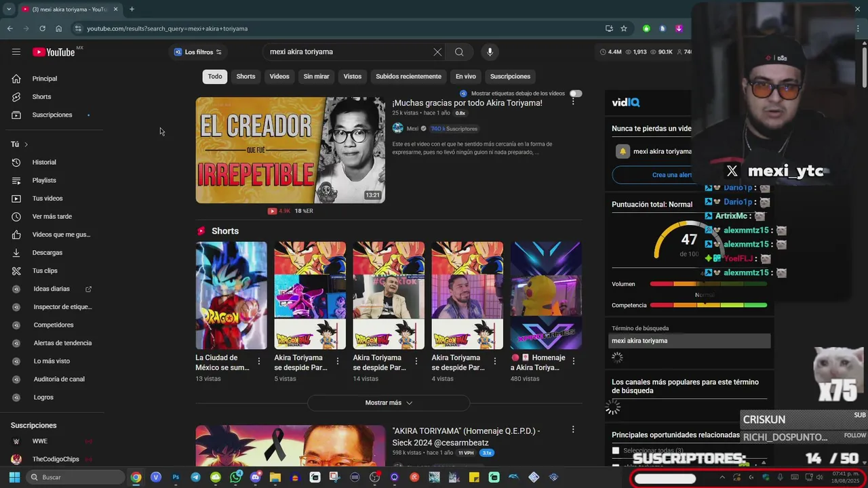Open EL CREADOR IRREPETIBLE video thumbnail
The width and height of the screenshot is (868, 488).
290,150
